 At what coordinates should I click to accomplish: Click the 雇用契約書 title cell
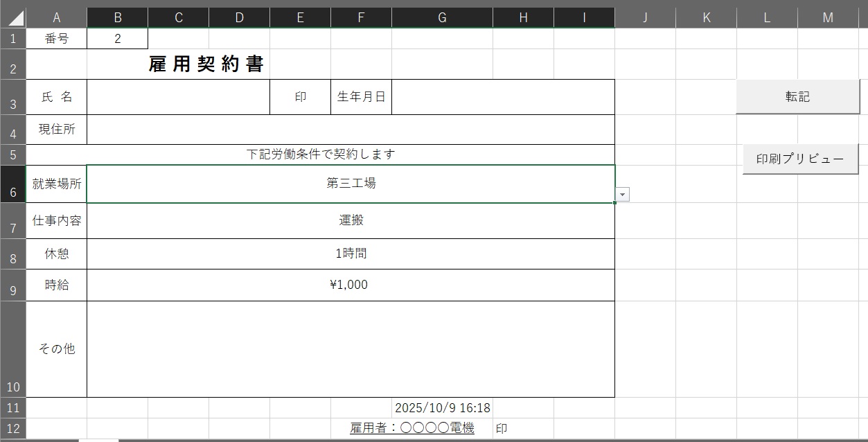pyautogui.click(x=206, y=65)
